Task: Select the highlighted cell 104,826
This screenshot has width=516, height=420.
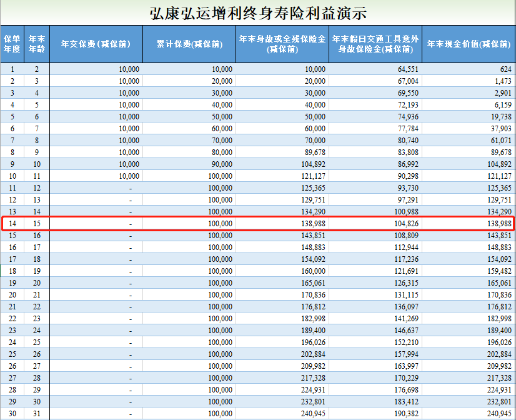Action: coord(375,224)
